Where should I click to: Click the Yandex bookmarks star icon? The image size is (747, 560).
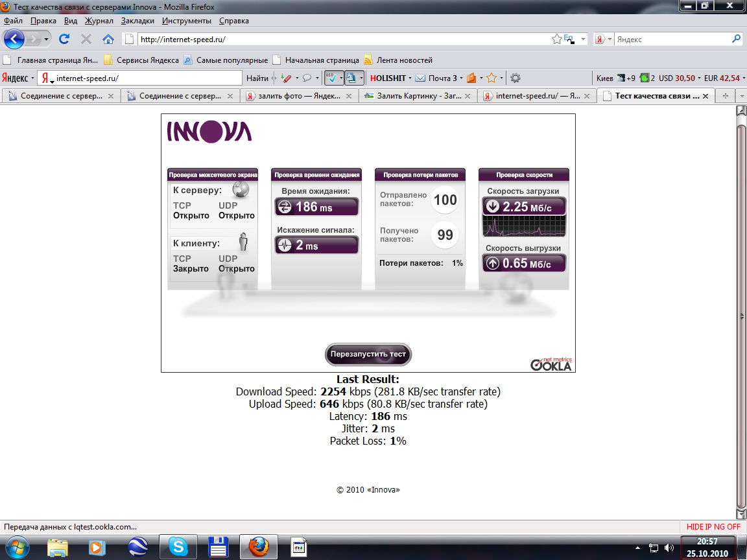pyautogui.click(x=492, y=78)
